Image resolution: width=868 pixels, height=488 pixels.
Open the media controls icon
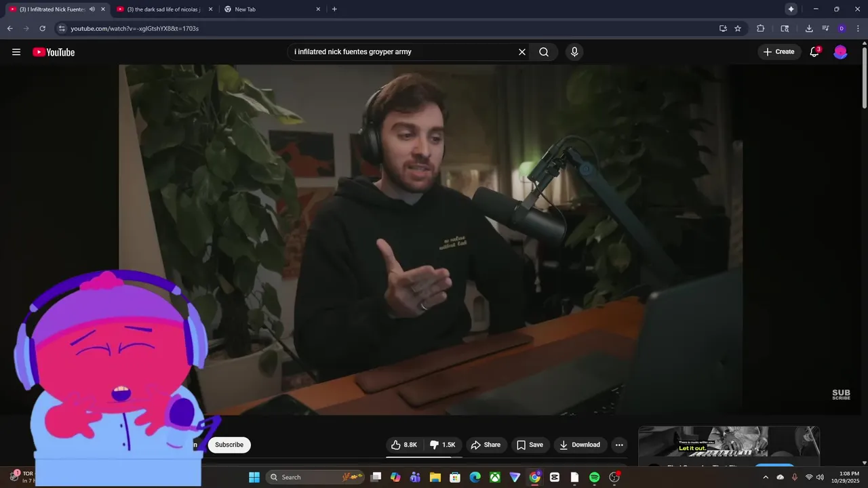tap(825, 28)
